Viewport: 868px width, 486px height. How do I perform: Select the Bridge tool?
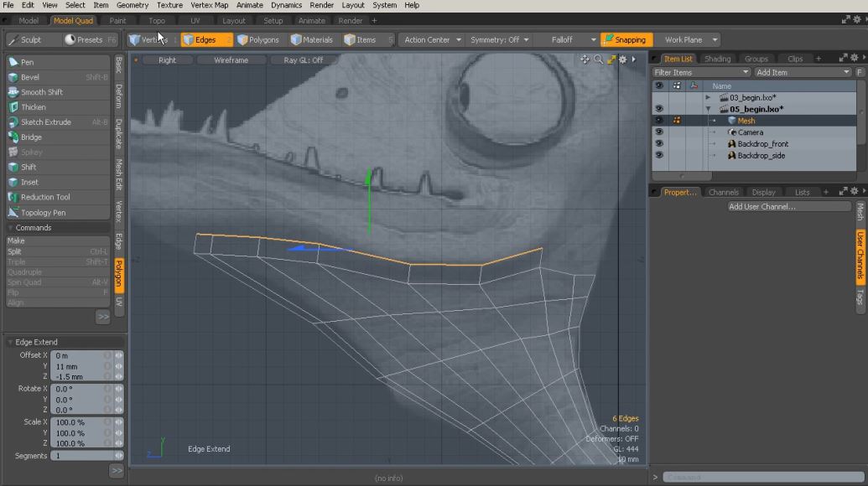31,137
